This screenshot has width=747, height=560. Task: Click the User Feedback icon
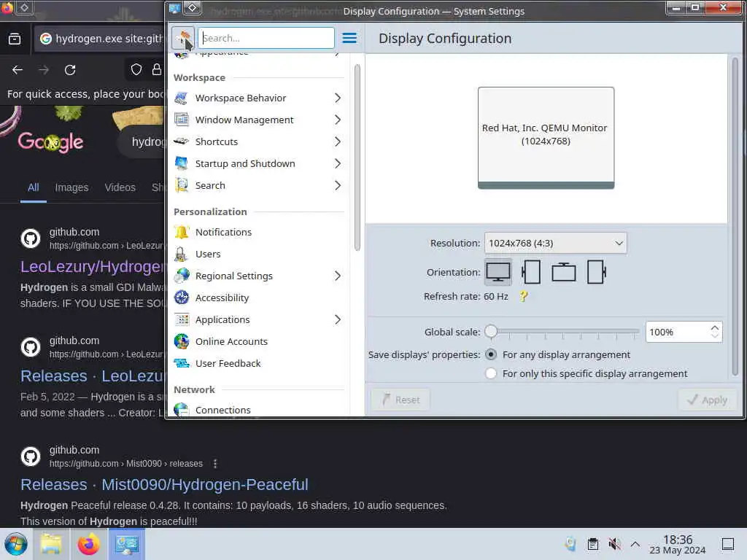coord(182,363)
